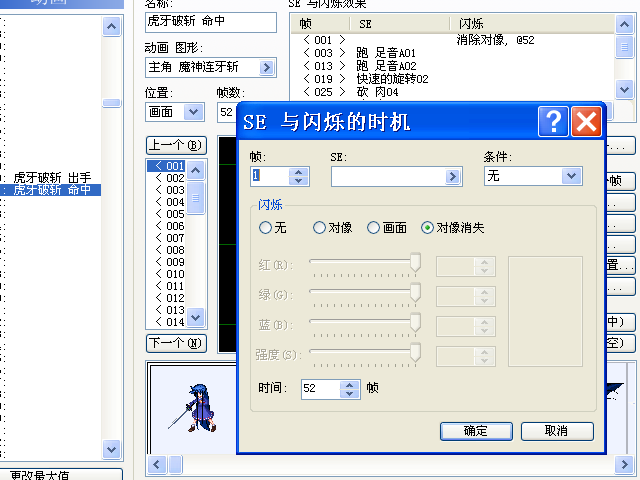Image resolution: width=640 pixels, height=480 pixels.
Task: Click the 绿(G) slider handle
Action: click(x=415, y=293)
